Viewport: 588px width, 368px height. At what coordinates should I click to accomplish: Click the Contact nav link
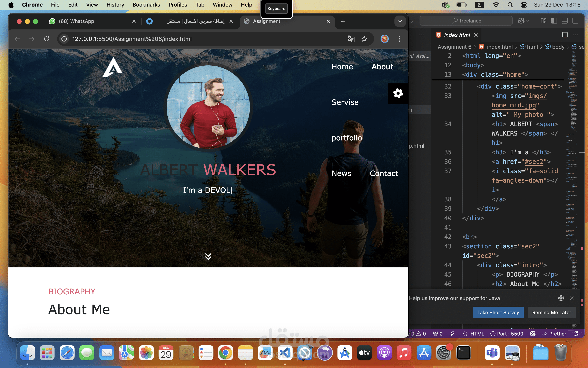click(384, 173)
